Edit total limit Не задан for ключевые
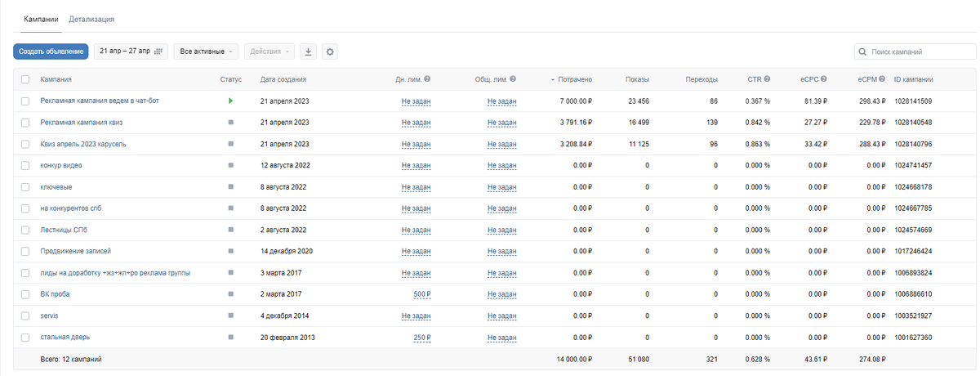 tap(502, 187)
